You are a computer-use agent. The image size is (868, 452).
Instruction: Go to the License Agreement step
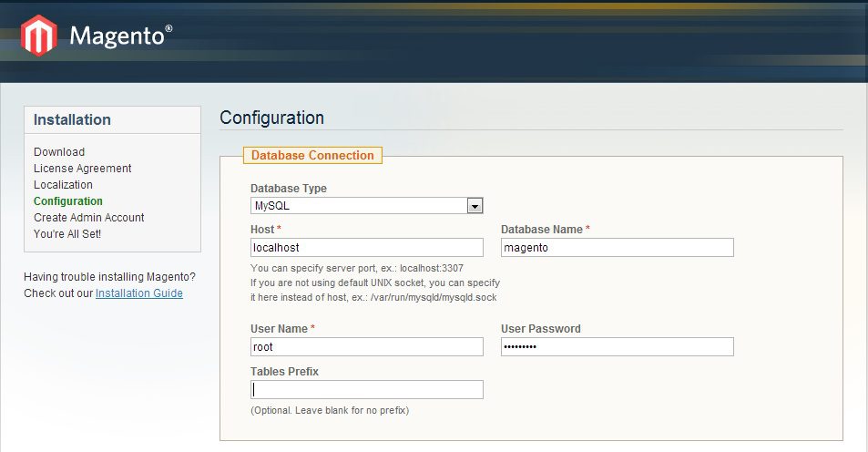point(83,169)
